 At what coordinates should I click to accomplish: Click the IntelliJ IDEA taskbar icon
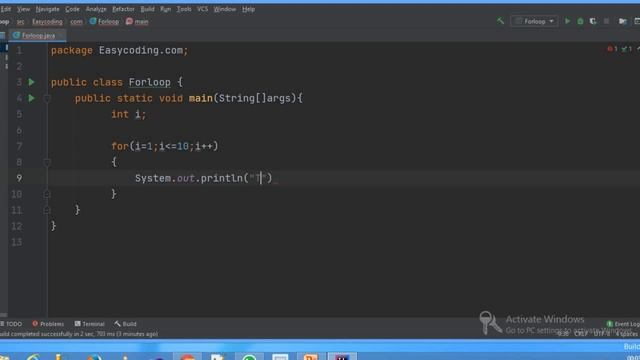[x=342, y=358]
